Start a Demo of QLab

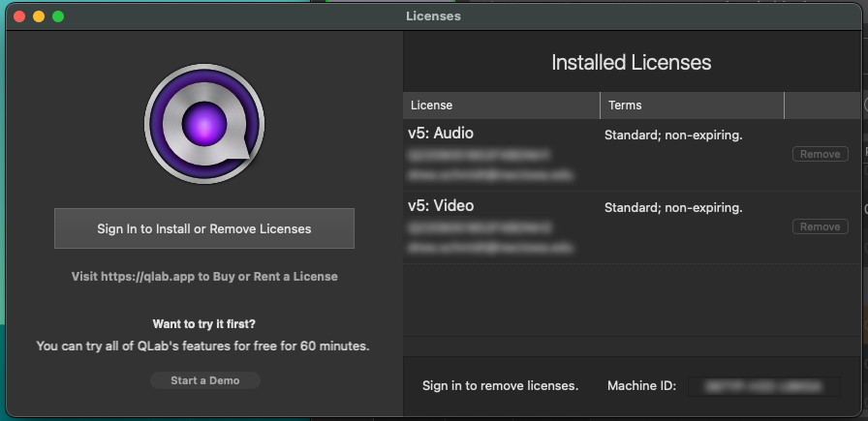[204, 380]
